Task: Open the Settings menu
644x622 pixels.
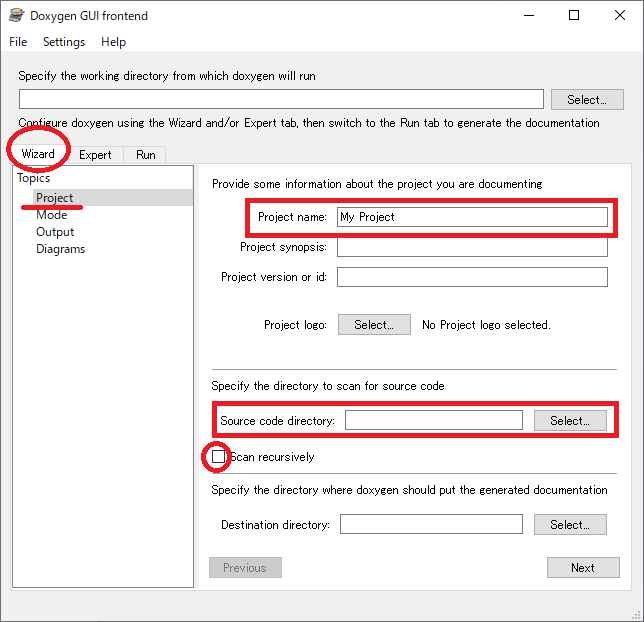Action: tap(64, 42)
